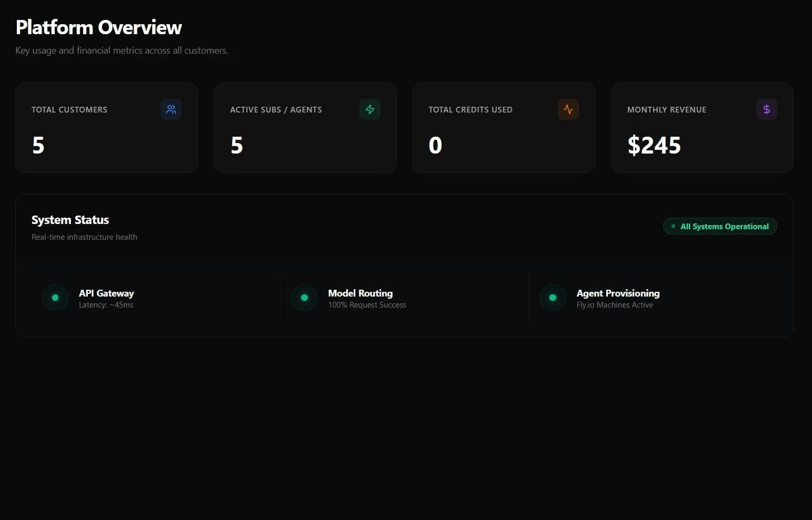Click the API Gateway green status dot
This screenshot has width=812, height=520.
pos(55,298)
